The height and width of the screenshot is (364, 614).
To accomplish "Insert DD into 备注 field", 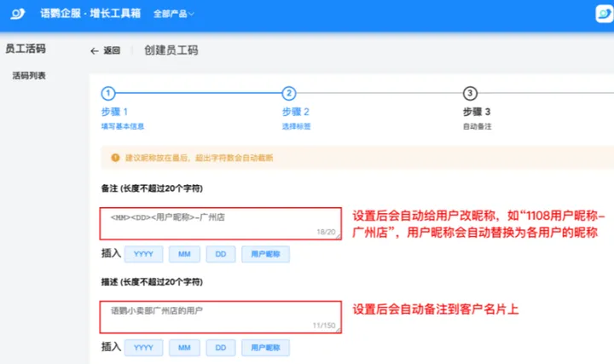I will (220, 254).
